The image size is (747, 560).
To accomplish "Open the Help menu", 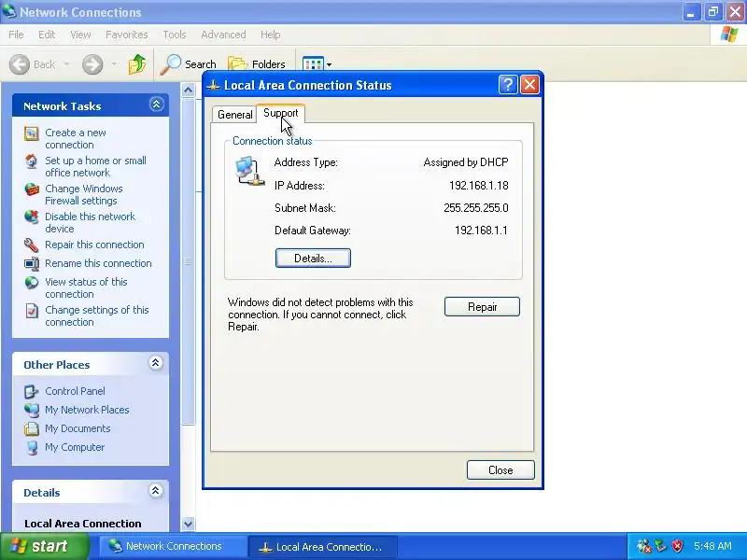I will click(x=270, y=35).
